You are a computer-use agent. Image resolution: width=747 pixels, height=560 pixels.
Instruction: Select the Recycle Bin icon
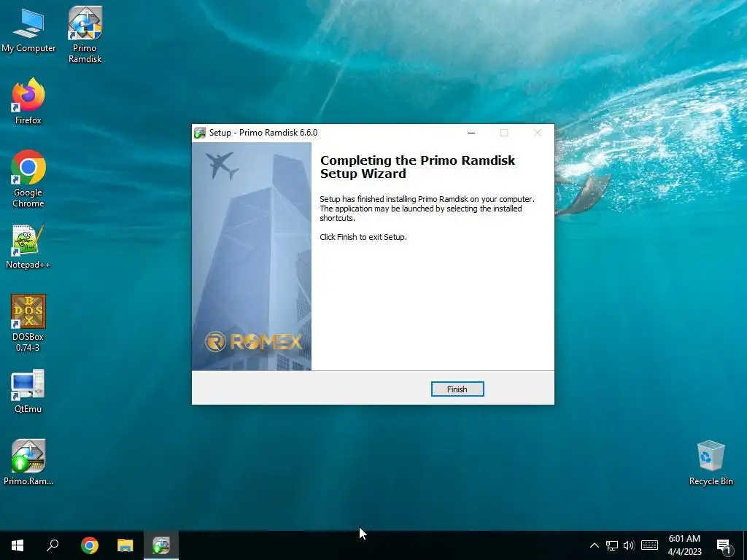pyautogui.click(x=711, y=463)
